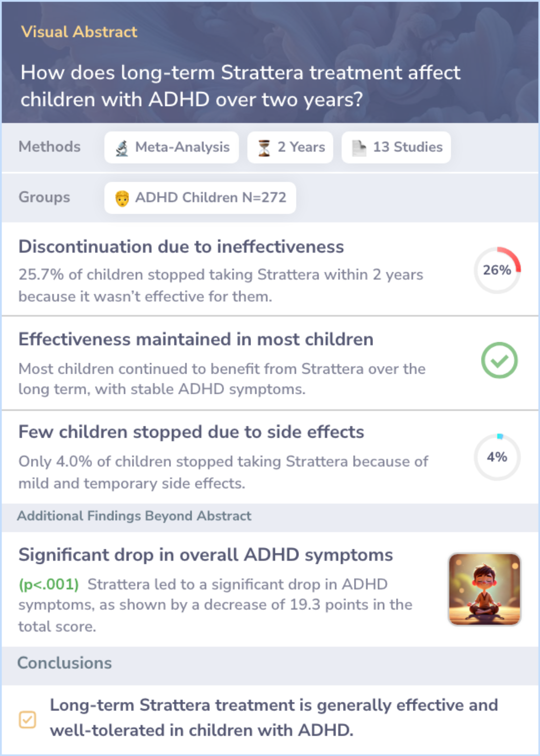
Task: Click the 4% progress ring indicator
Action: click(x=497, y=457)
